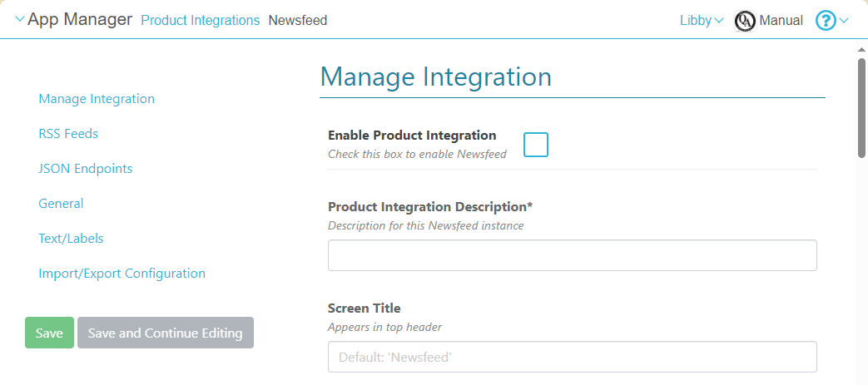Click the green Save button
Viewport: 868px width, 385px height.
pyautogui.click(x=49, y=333)
